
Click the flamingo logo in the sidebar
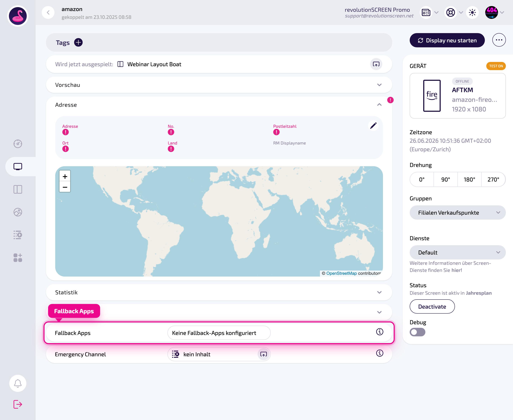coord(18,16)
